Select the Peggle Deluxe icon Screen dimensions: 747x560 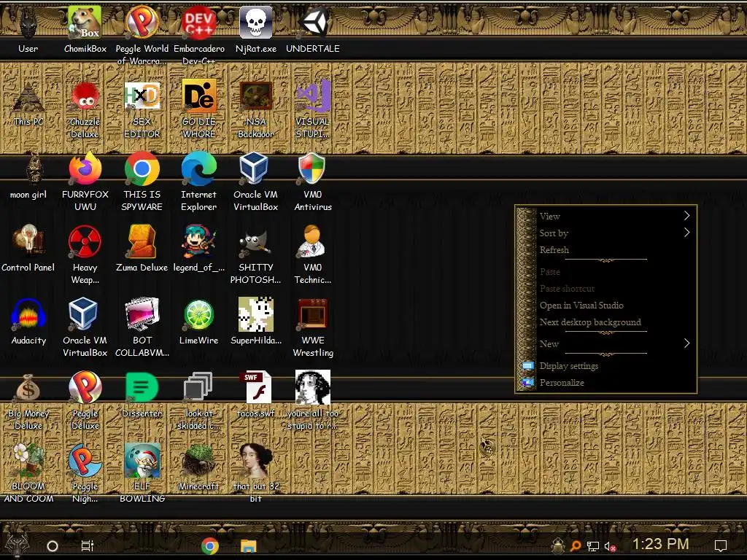pos(85,388)
